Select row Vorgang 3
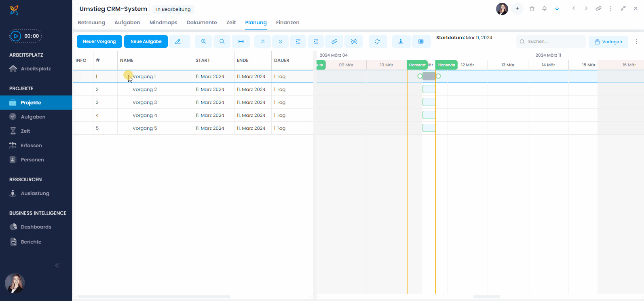This screenshot has height=301, width=644. [x=193, y=102]
